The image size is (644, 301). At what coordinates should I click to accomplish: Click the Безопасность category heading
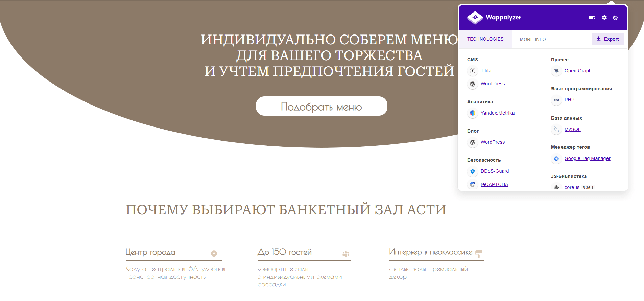pyautogui.click(x=484, y=160)
